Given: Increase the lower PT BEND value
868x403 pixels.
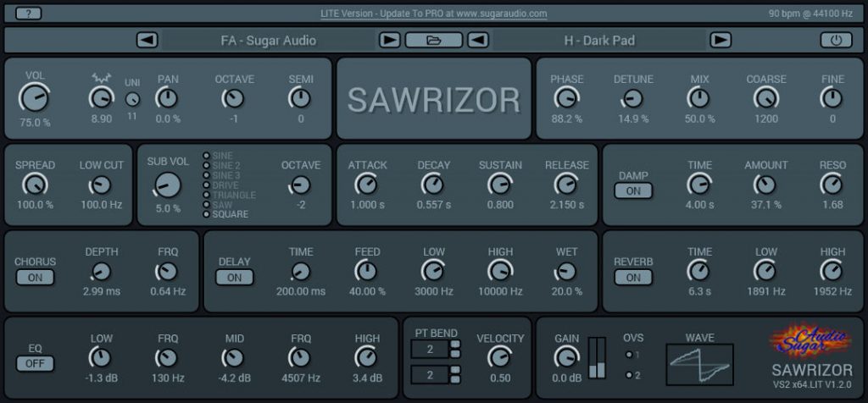Looking at the screenshot, I should (x=455, y=370).
